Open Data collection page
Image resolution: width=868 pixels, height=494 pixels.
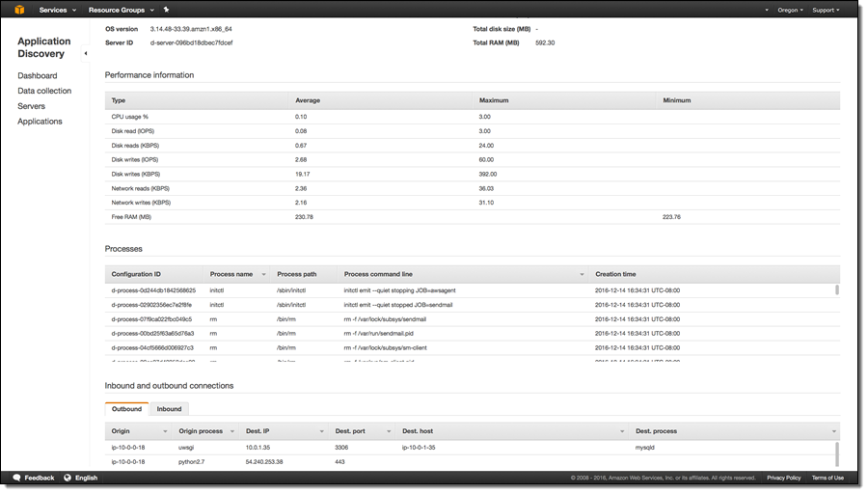pyautogui.click(x=44, y=91)
